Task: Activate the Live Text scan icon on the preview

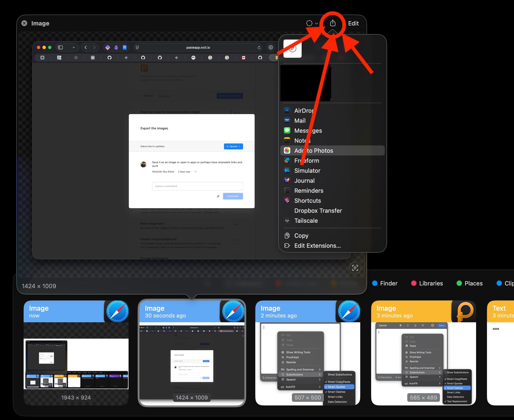Action: 355,268
